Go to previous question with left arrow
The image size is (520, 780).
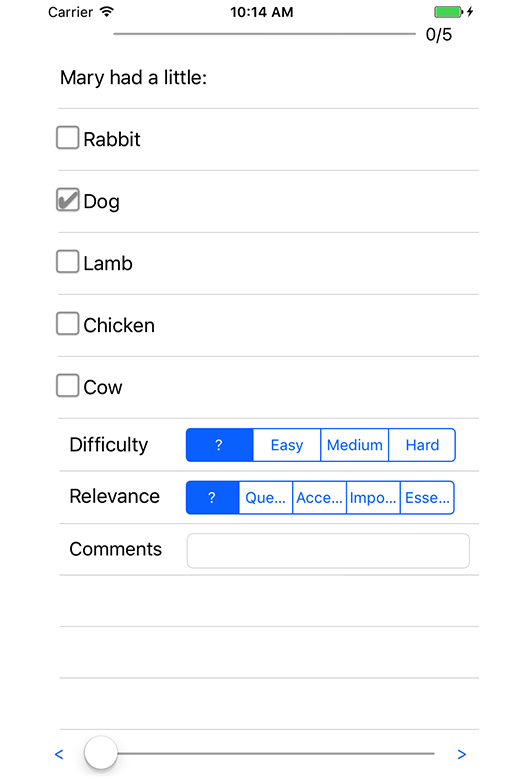[59, 754]
